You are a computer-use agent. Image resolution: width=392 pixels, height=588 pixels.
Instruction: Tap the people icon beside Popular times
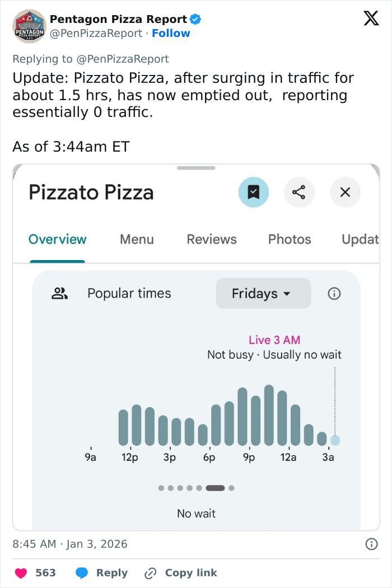pyautogui.click(x=60, y=294)
